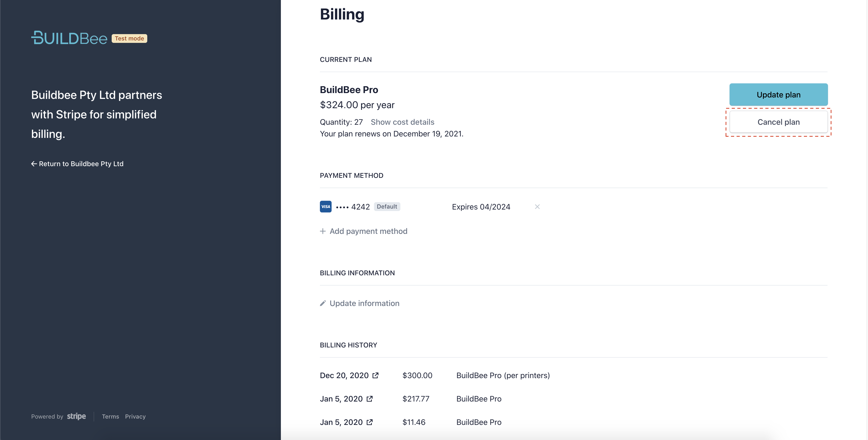Viewport: 868px width, 440px height.
Task: Click the Quantity: 27 text
Action: [x=341, y=122]
